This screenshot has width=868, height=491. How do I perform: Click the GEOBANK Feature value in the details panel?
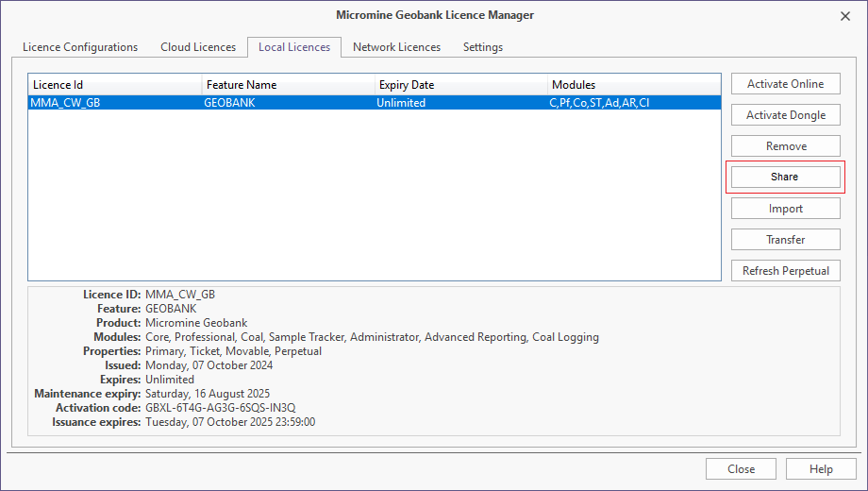pyautogui.click(x=171, y=309)
